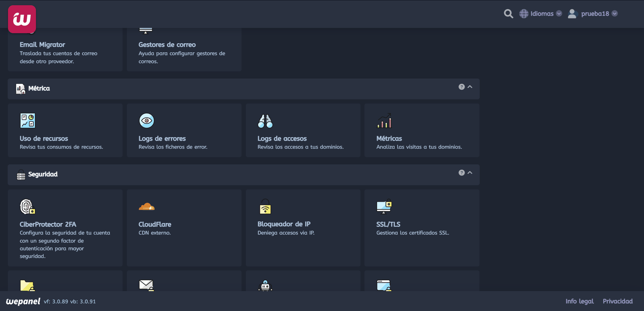This screenshot has width=644, height=311.
Task: Open the search magnifier icon
Action: click(508, 14)
